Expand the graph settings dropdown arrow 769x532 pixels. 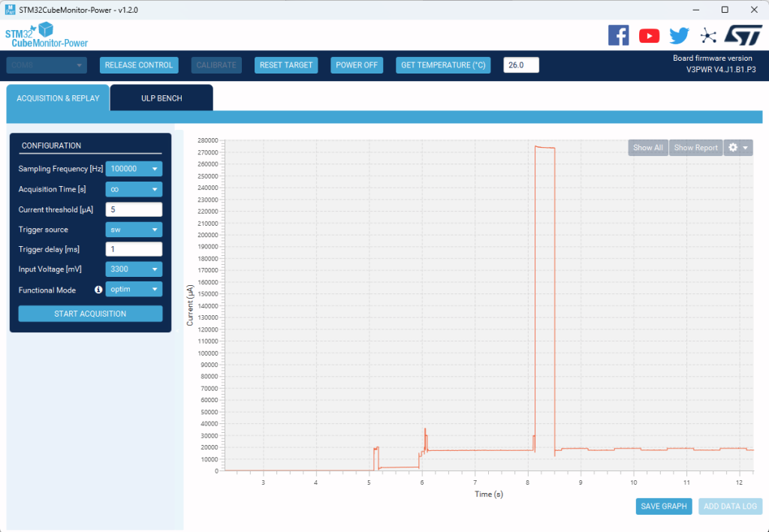coord(746,148)
